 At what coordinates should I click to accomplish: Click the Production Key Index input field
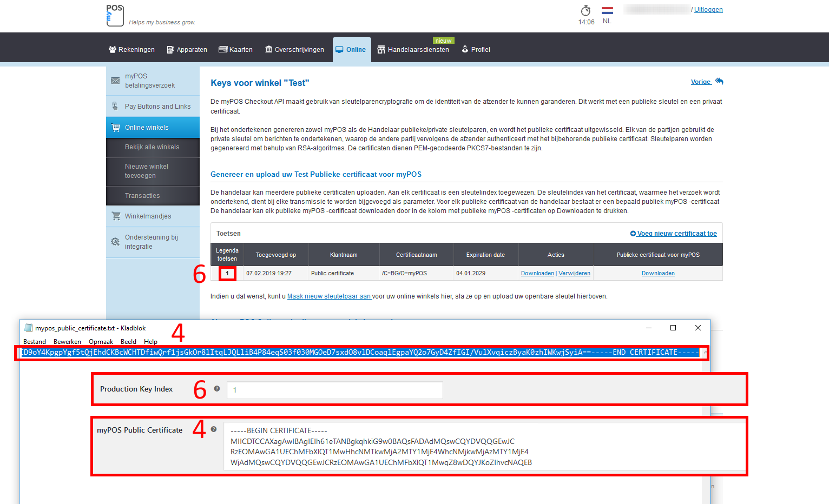[334, 390]
